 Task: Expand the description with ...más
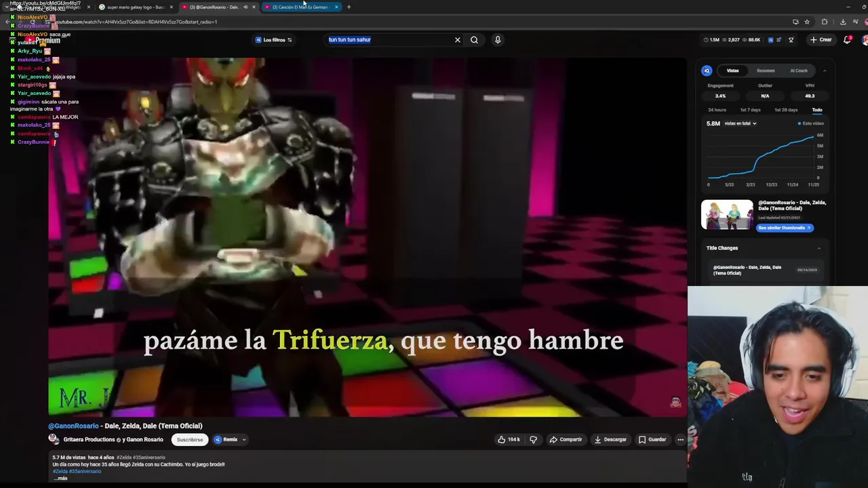(x=60, y=479)
